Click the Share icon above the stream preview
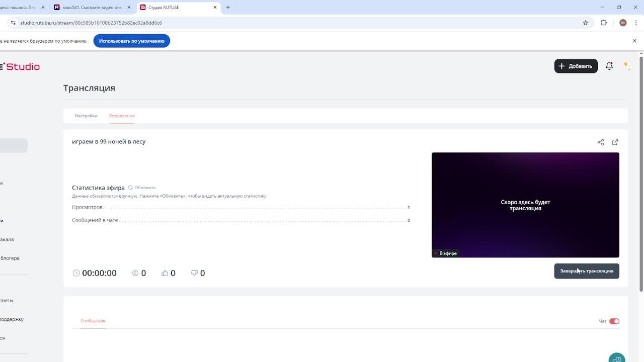 point(600,142)
